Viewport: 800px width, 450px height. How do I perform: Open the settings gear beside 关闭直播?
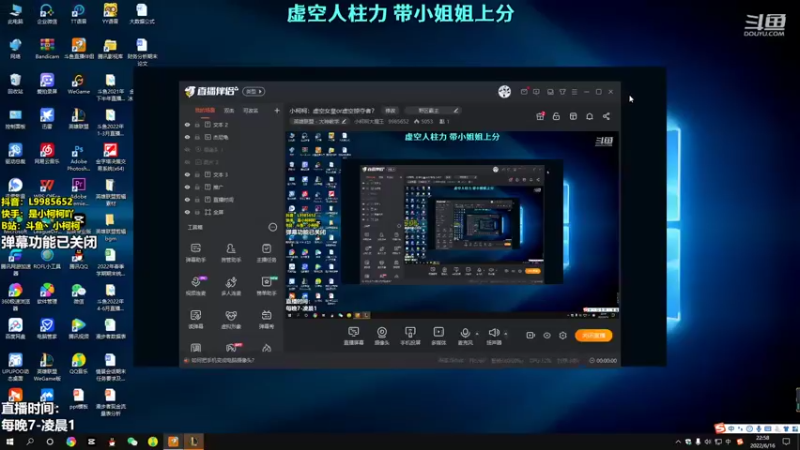(x=563, y=335)
